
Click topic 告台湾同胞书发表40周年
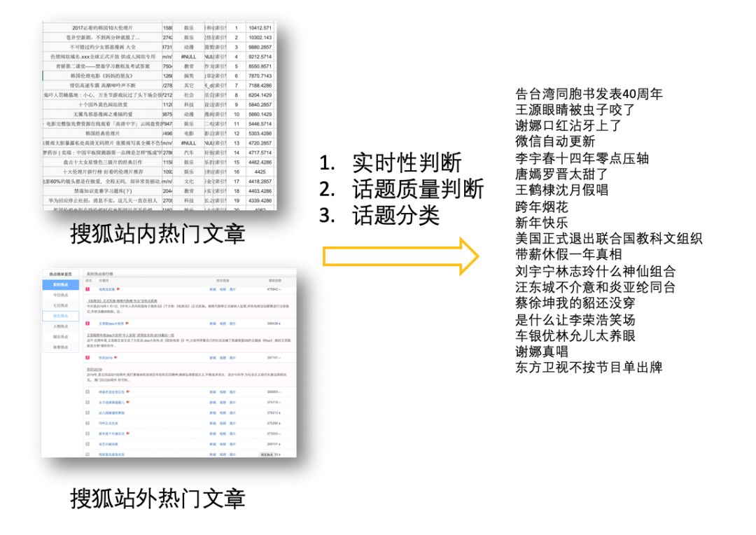pyautogui.click(x=589, y=94)
